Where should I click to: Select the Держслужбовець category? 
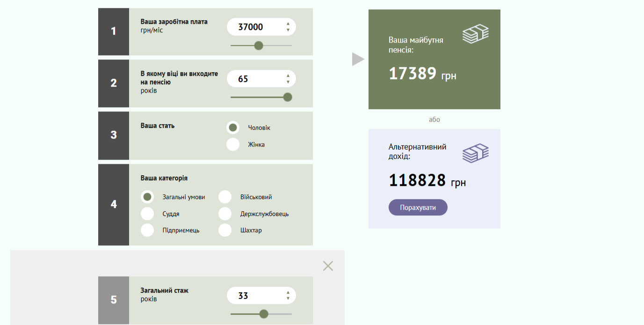(225, 214)
